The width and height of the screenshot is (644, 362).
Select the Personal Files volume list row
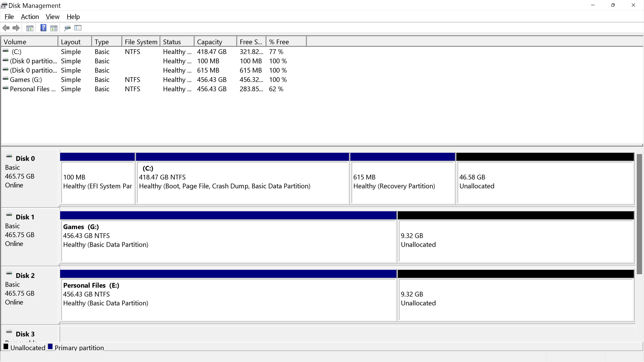[x=154, y=89]
